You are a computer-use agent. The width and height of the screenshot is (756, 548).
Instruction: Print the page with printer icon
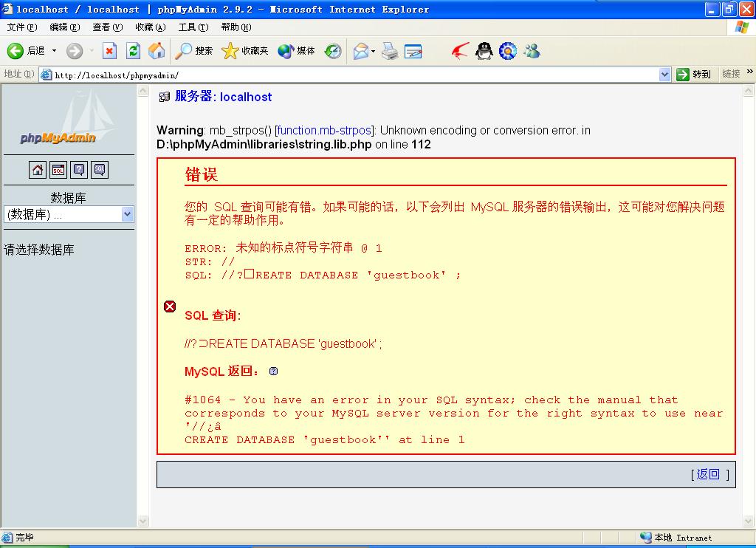390,51
